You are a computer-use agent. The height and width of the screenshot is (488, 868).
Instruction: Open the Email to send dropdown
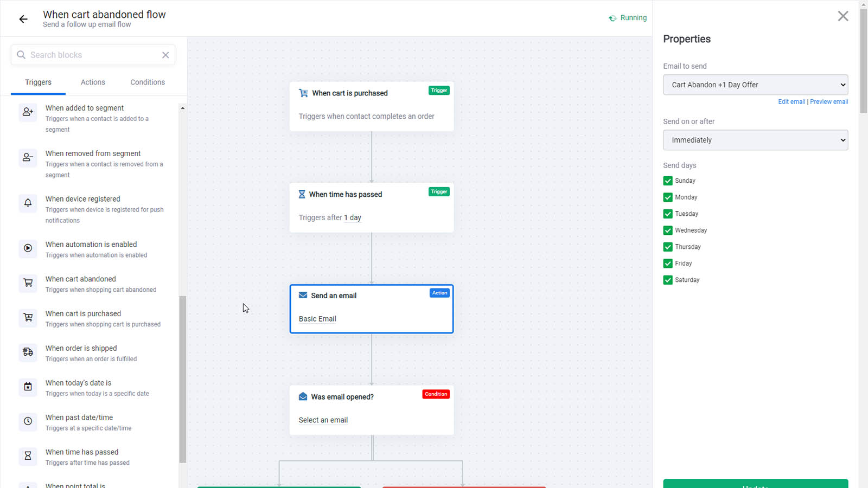click(755, 85)
